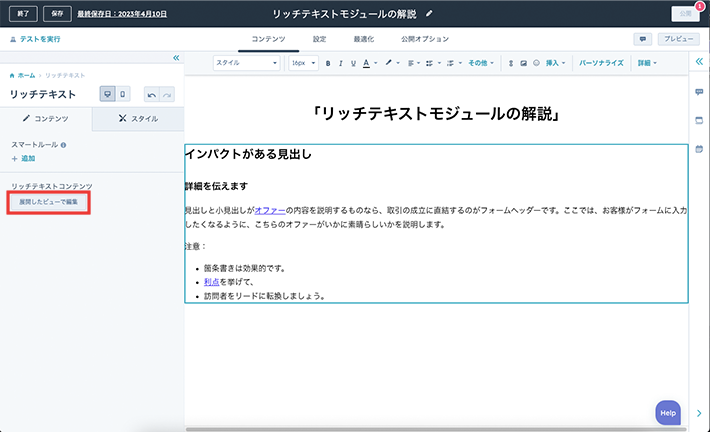Click the insert image icon

coord(523,63)
